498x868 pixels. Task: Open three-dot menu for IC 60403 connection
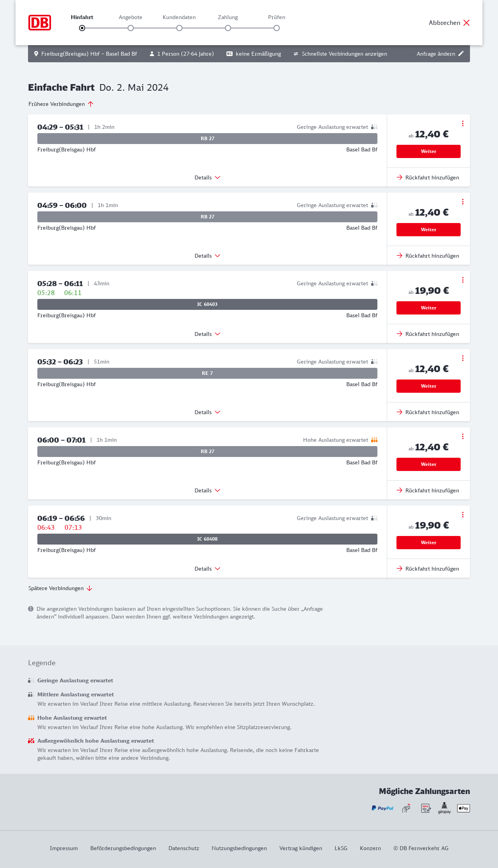(463, 280)
